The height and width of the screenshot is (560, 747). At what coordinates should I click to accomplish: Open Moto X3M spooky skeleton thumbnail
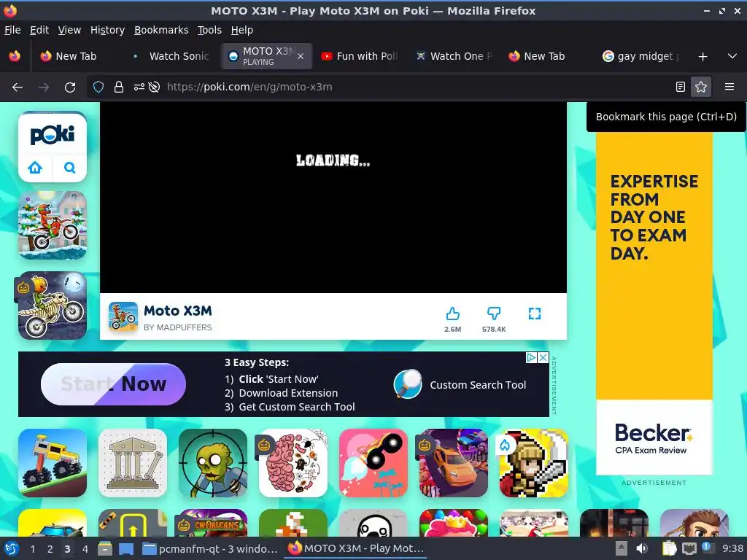(53, 306)
